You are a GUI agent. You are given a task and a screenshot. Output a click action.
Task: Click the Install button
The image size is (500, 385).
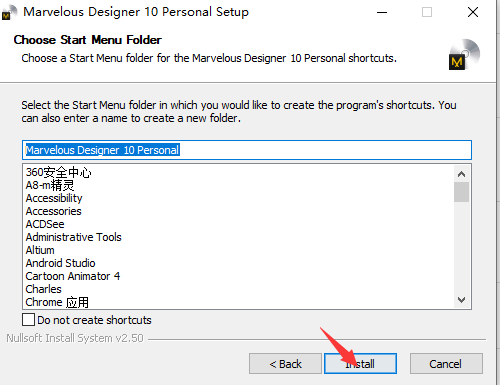(x=360, y=363)
